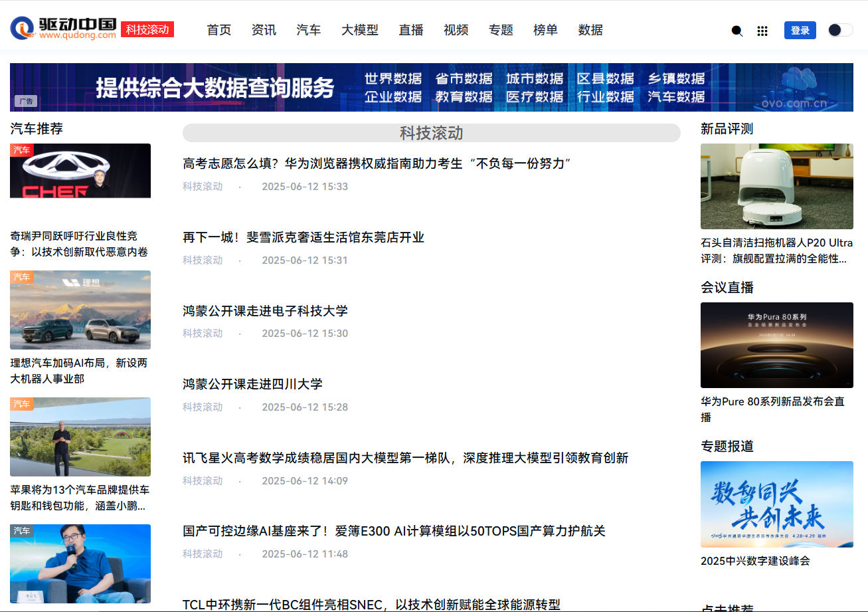Open the search icon in the header
This screenshot has height=612, width=868.
pos(736,31)
